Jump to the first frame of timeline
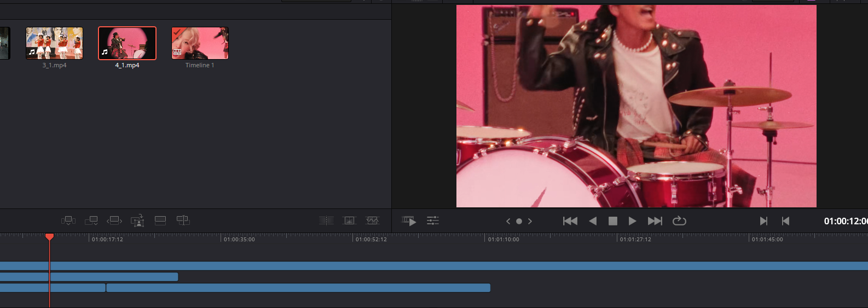This screenshot has height=308, width=868. (570, 221)
